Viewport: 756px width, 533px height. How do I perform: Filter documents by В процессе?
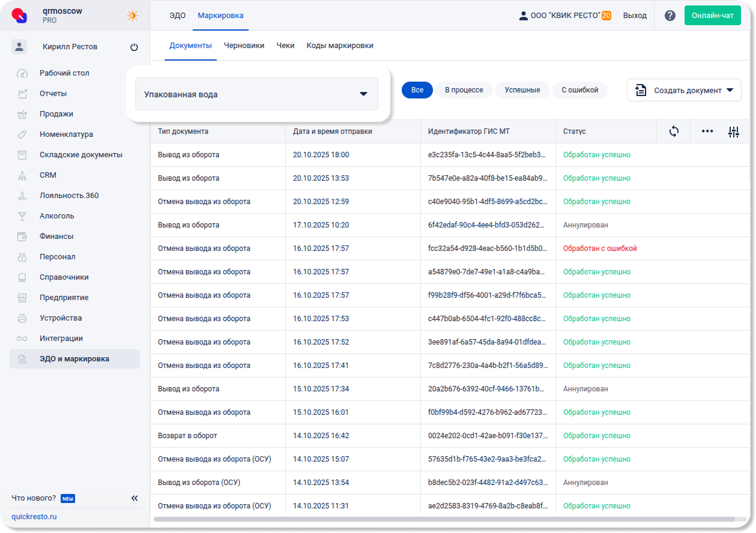pyautogui.click(x=464, y=90)
